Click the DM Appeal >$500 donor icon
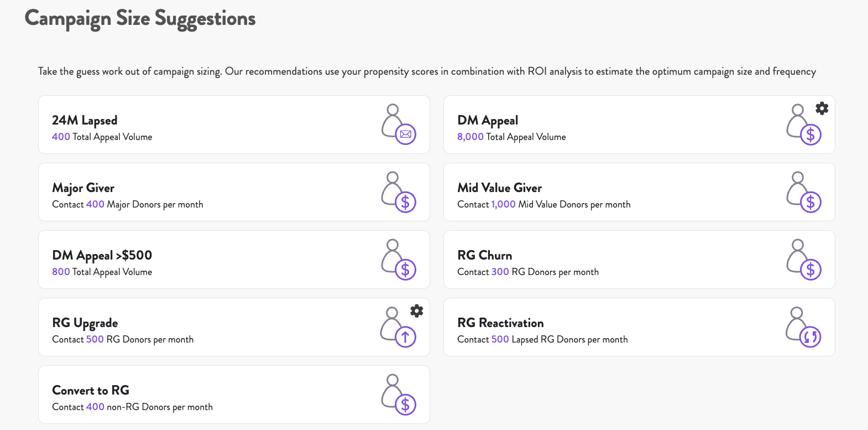868x430 pixels. point(399,260)
